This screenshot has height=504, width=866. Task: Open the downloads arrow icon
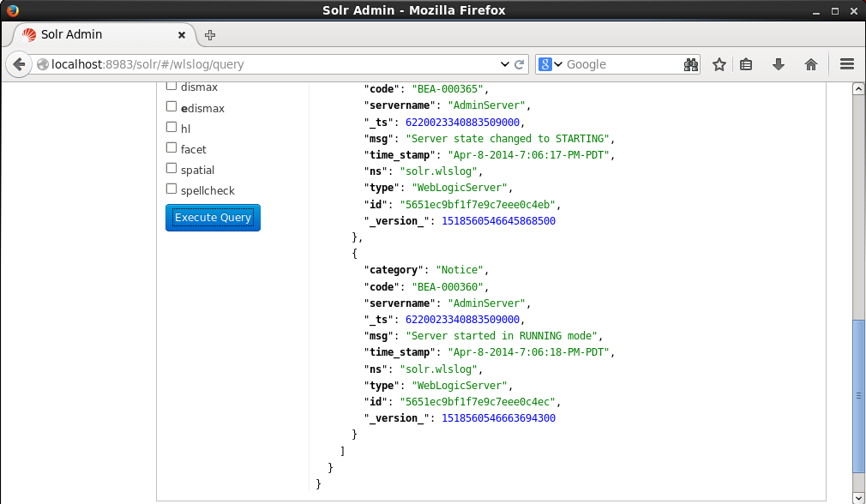779,64
